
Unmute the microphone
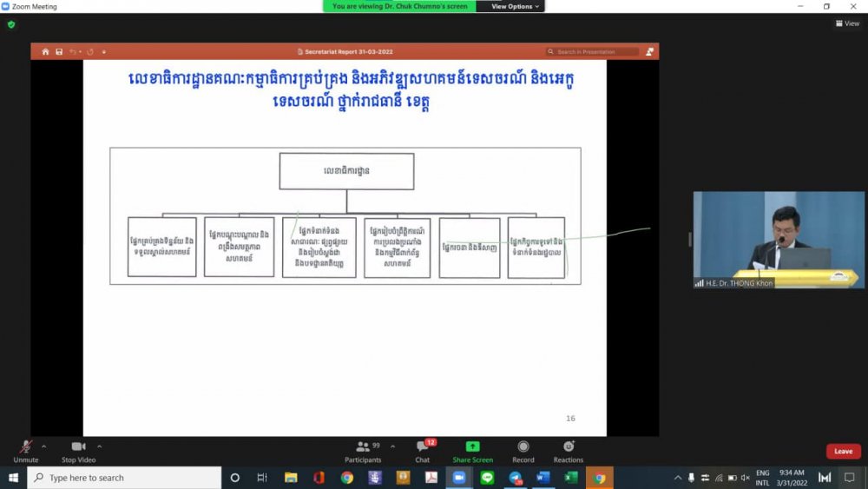26,448
